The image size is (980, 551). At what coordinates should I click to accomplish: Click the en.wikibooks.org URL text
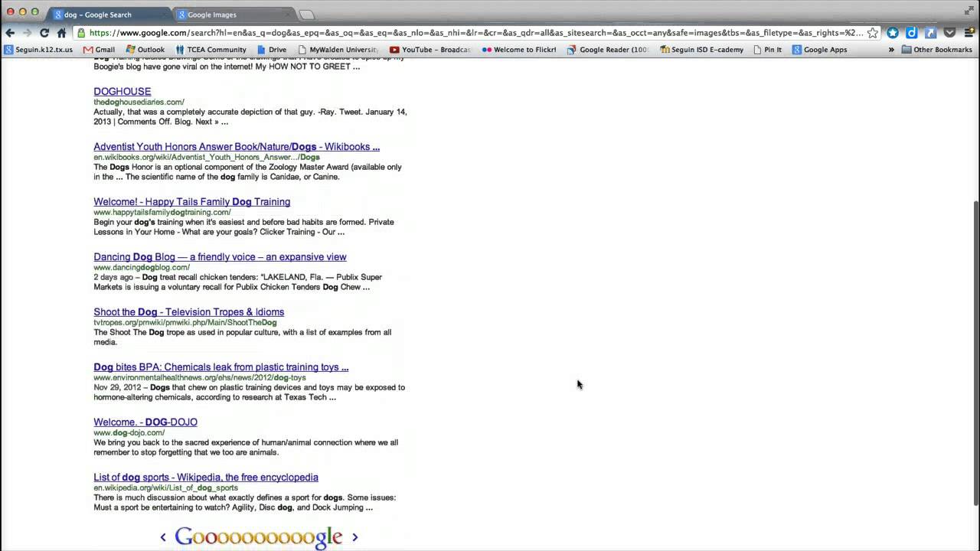[207, 157]
